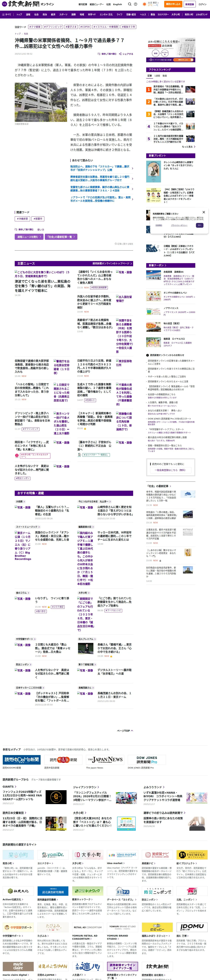The width and height of the screenshot is (210, 980).
Task: Open DOW JONES 読売新聞 Pro logo
Action: (146, 760)
